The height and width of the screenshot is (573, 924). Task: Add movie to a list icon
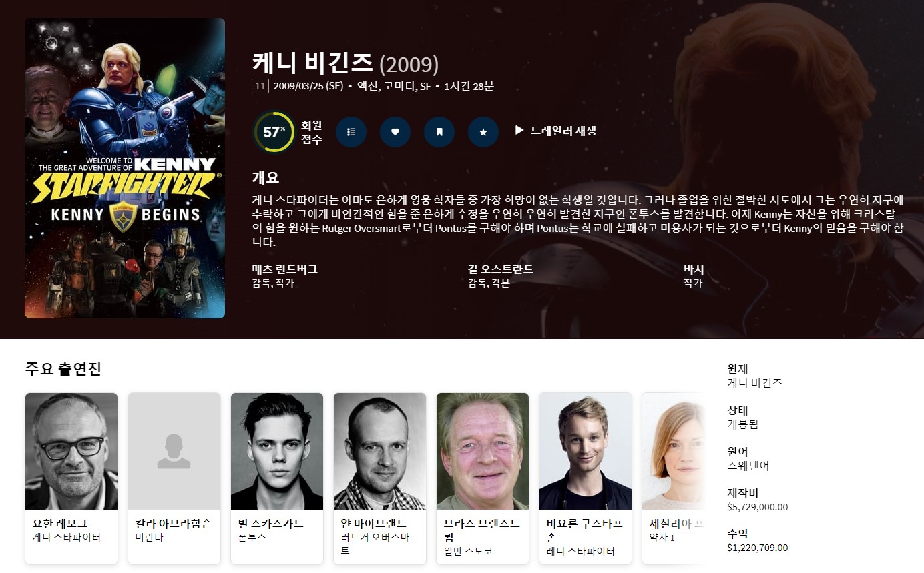[x=351, y=132]
